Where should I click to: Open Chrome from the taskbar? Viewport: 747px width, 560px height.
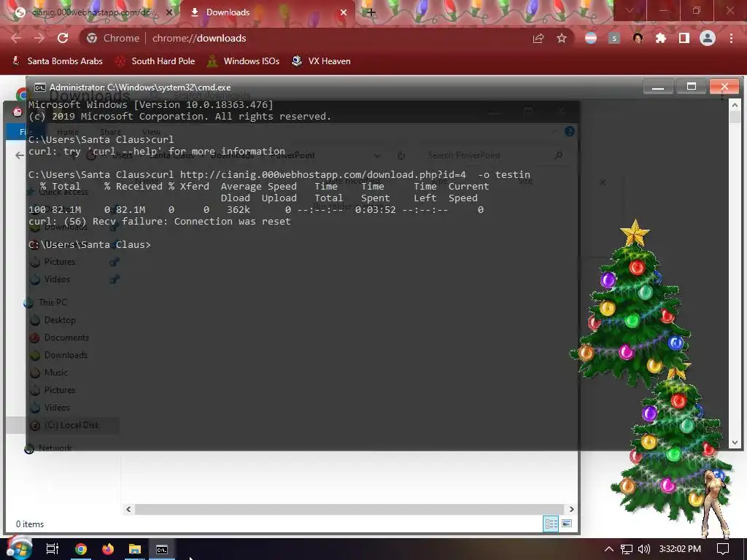coord(81,549)
